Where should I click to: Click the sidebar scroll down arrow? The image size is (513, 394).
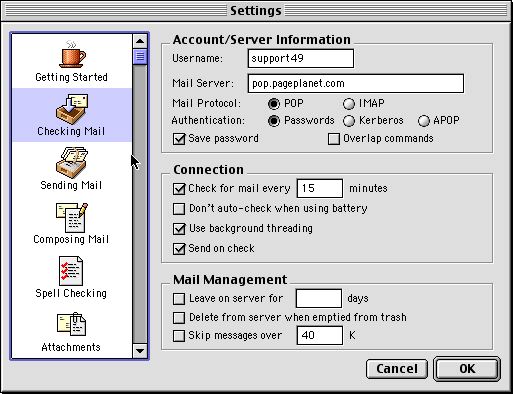pos(140,351)
